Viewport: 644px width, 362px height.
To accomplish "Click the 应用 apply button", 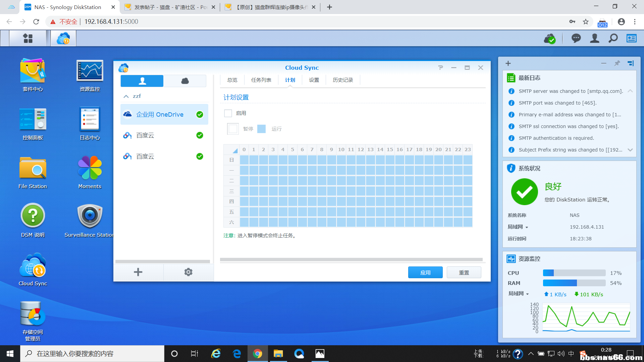I will coord(425,273).
